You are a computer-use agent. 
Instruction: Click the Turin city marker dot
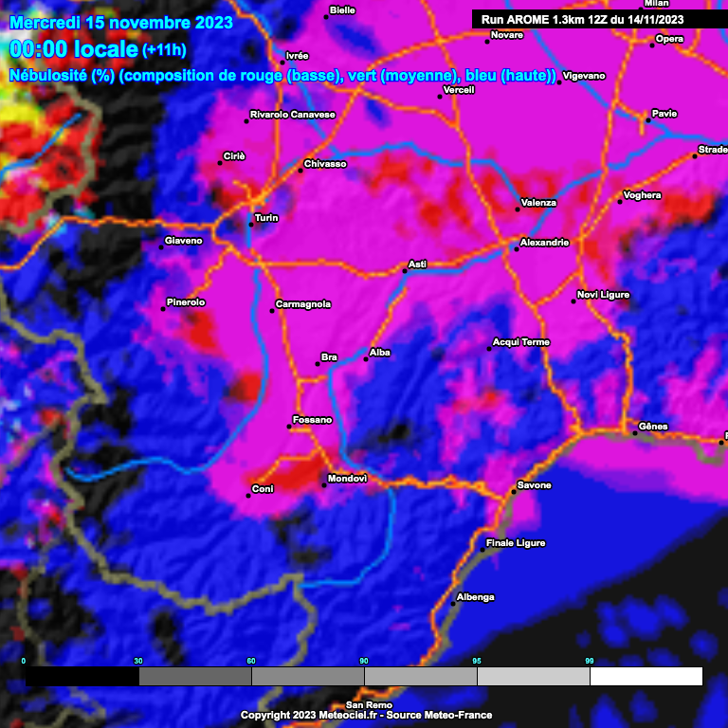coord(250,224)
